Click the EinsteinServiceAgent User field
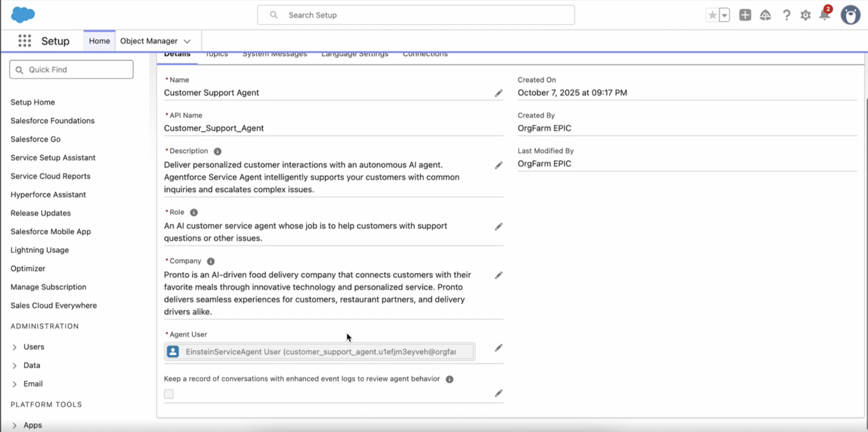 pos(320,352)
